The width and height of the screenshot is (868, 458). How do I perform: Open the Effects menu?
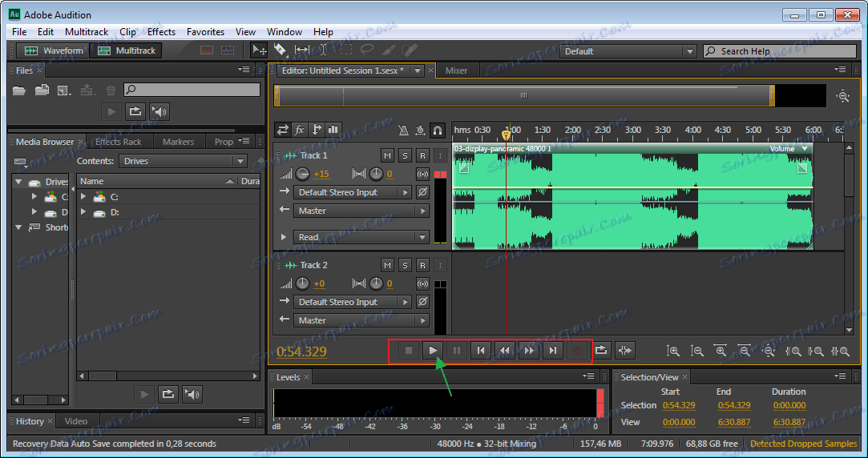click(x=161, y=32)
